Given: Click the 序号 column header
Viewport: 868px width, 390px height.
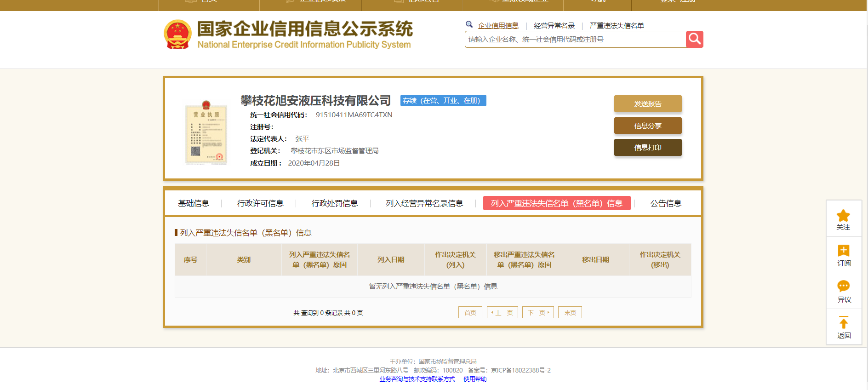Looking at the screenshot, I should pyautogui.click(x=190, y=259).
